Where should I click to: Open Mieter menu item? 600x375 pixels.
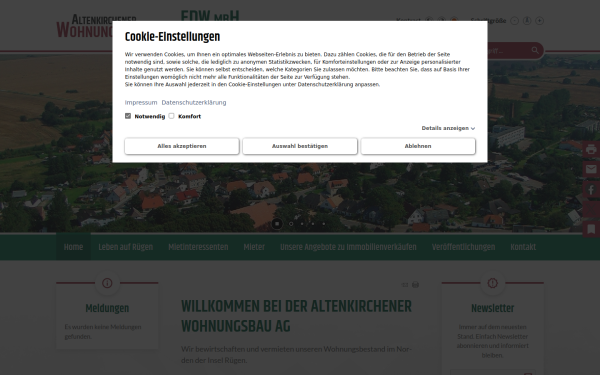point(254,247)
